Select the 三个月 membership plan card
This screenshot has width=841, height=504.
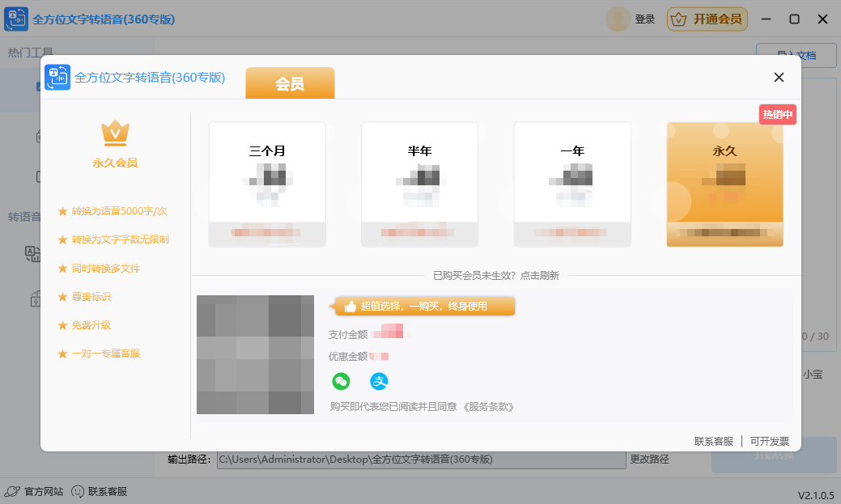267,182
